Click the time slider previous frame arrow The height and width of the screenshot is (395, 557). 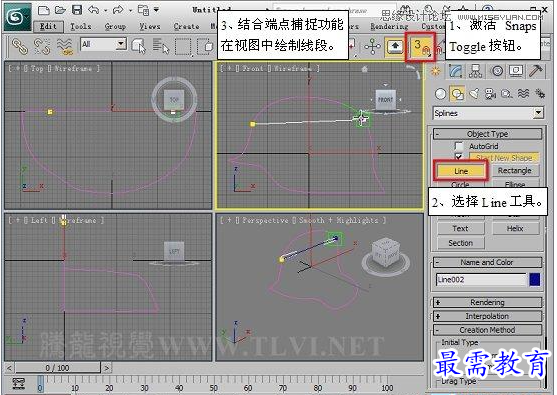(x=9, y=368)
